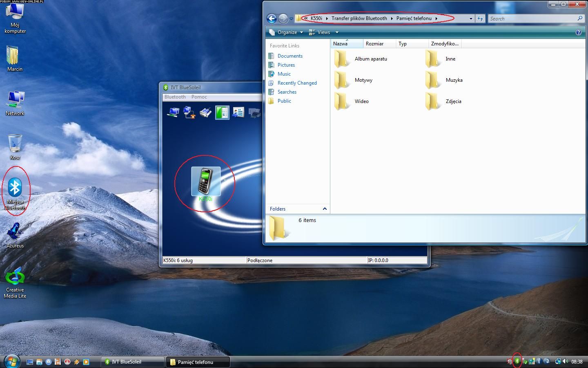Click the 'Podłączone' status bar entry
Image resolution: width=588 pixels, height=368 pixels.
point(260,260)
